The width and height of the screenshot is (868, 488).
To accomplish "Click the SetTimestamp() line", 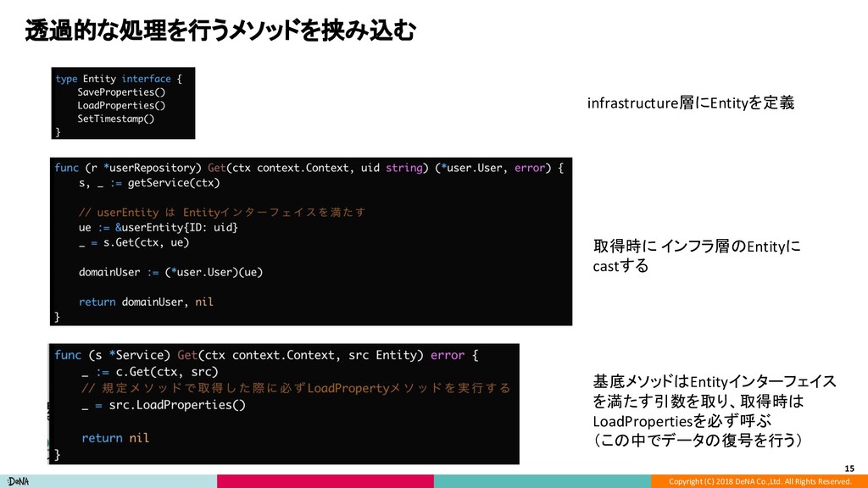I will (x=115, y=119).
